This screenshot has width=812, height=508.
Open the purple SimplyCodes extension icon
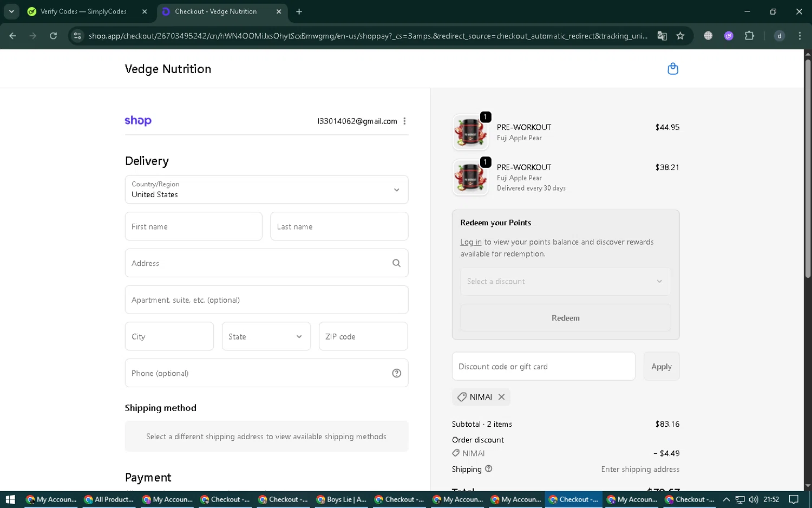point(729,36)
